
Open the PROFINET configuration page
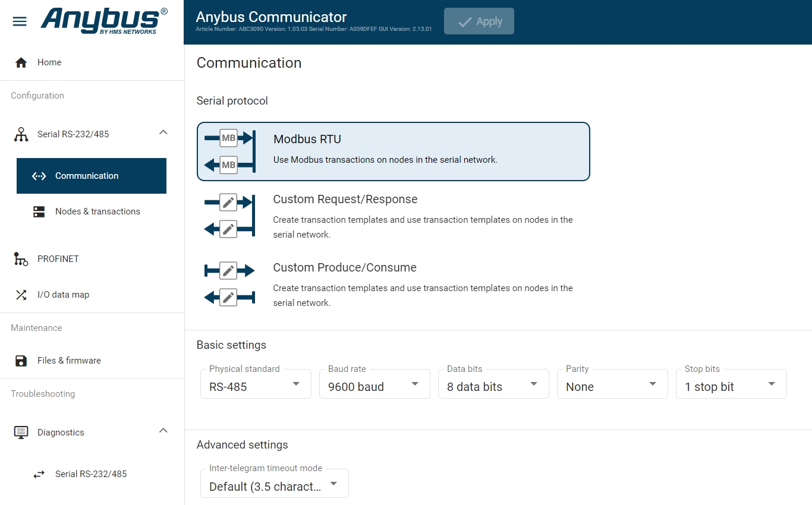92,259
